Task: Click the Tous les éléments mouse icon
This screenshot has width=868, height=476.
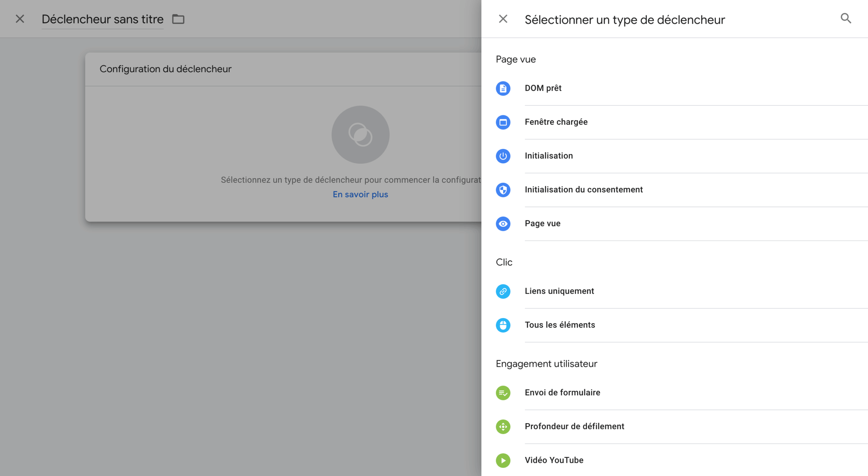Action: [503, 325]
